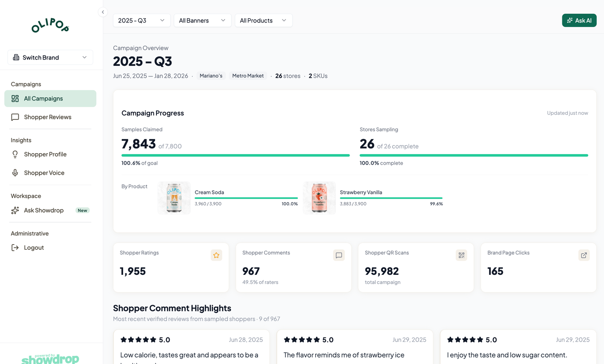The width and height of the screenshot is (604, 364).
Task: Click the Mariano's banner tag
Action: click(211, 76)
